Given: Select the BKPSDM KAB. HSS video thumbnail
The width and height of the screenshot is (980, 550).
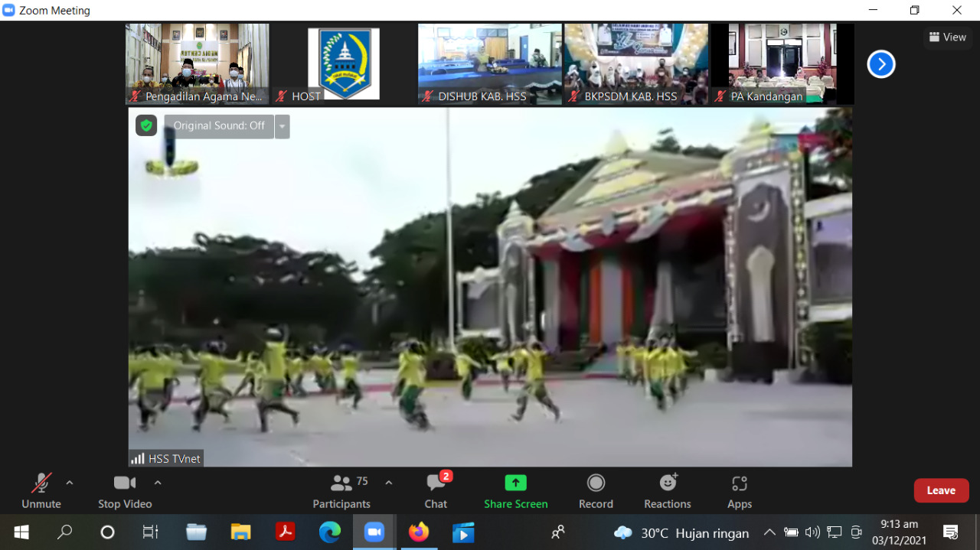Looking at the screenshot, I should click(635, 63).
